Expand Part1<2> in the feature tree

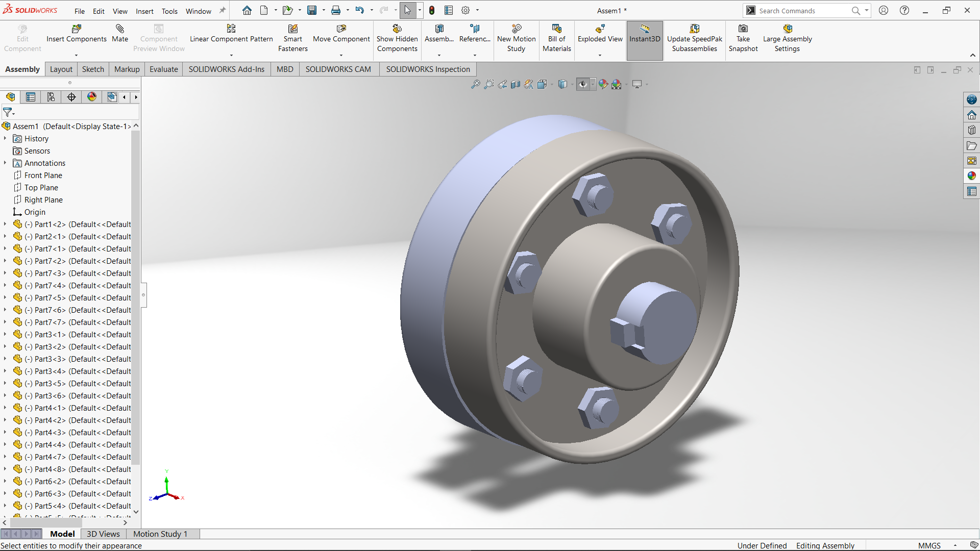point(5,224)
